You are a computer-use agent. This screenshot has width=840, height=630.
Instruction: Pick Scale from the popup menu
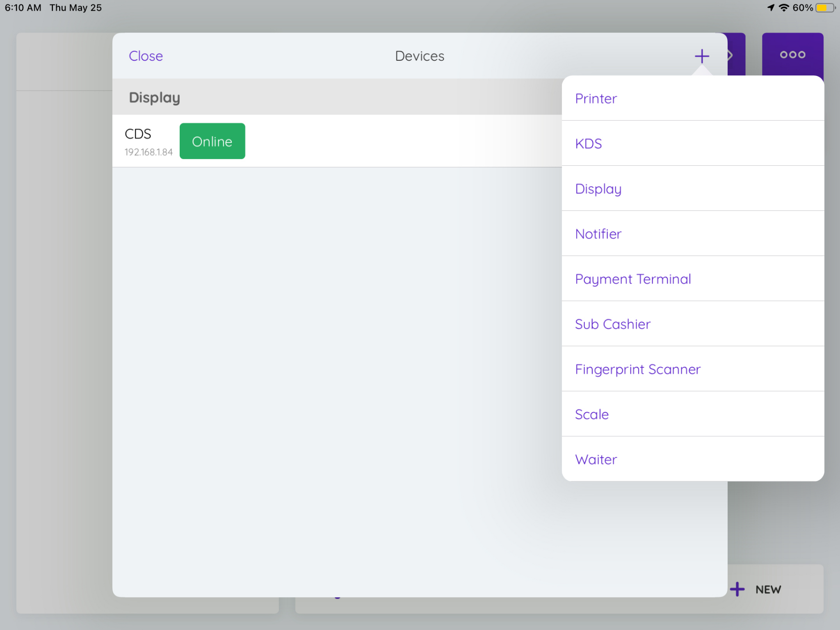point(692,414)
